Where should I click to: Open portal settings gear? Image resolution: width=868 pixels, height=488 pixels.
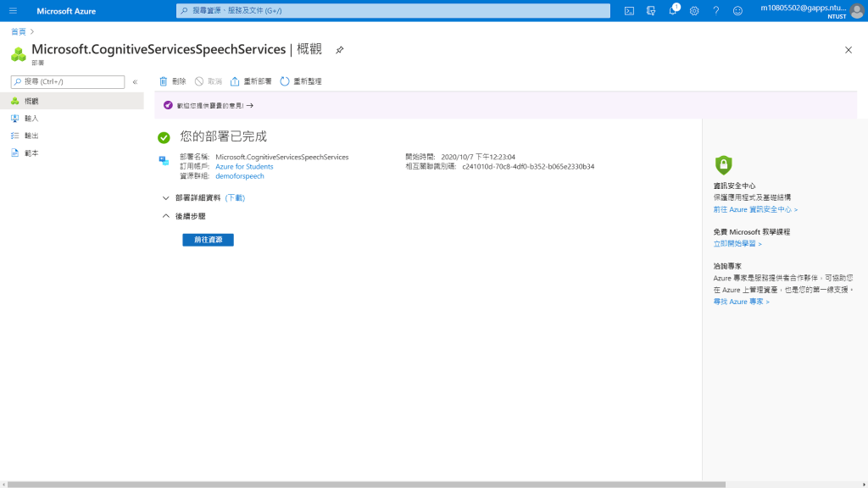[x=694, y=10]
